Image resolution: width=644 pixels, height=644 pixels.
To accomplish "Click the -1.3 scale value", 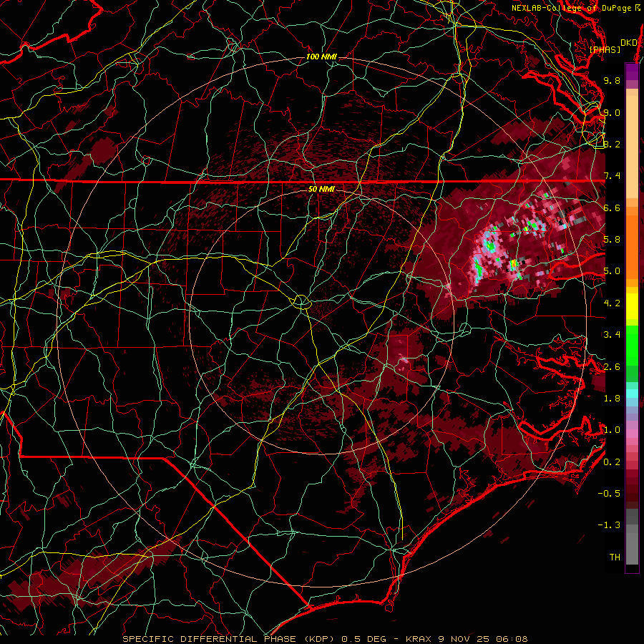I will [609, 525].
